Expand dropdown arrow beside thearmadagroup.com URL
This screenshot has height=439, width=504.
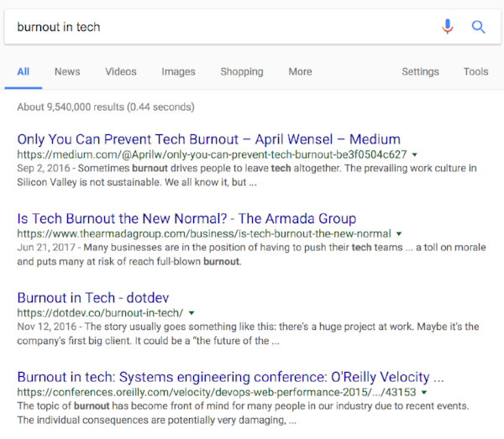(x=399, y=234)
